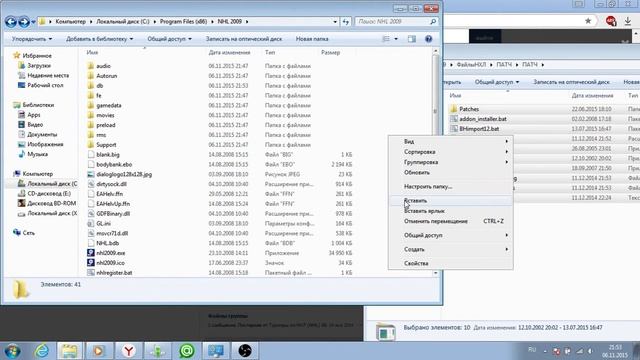This screenshot has height=360, width=640.
Task: Choose Обновить in context menu
Action: [x=417, y=173]
